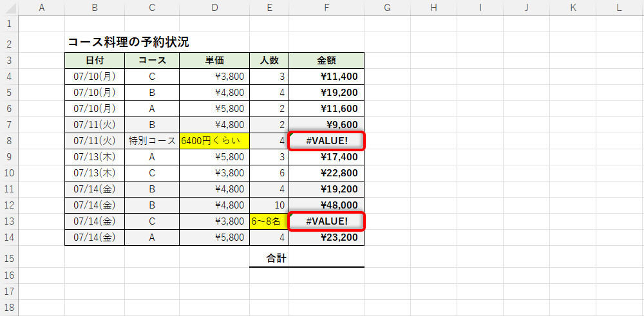The height and width of the screenshot is (316, 644).
Task: Click the 金額 header cell
Action: pyautogui.click(x=327, y=60)
